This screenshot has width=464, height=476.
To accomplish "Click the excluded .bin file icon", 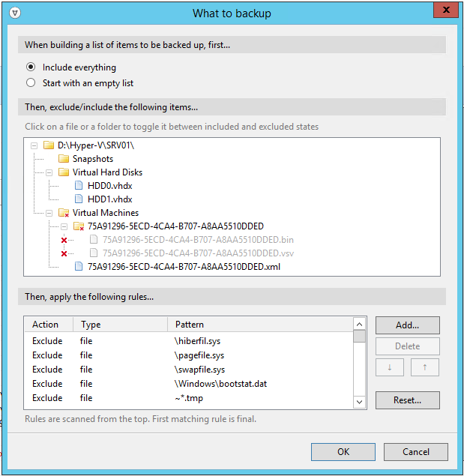I will [x=94, y=240].
